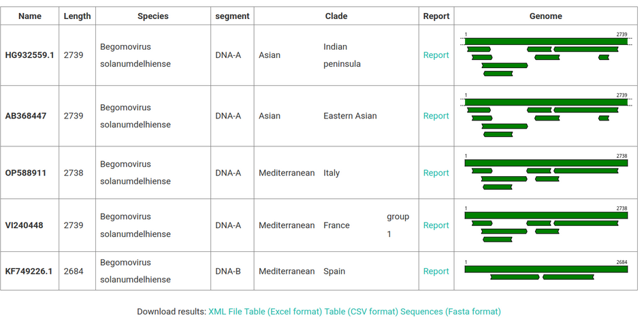This screenshot has height=322, width=644.
Task: Click the KF749226.1 genome map thumbnail
Action: 546,271
